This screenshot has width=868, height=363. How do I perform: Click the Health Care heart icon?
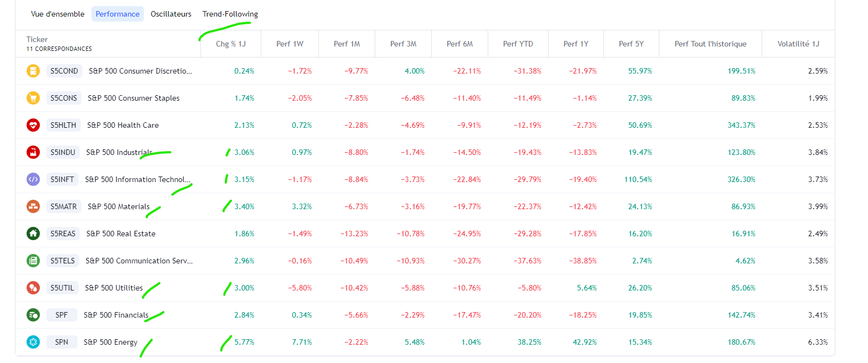33,125
